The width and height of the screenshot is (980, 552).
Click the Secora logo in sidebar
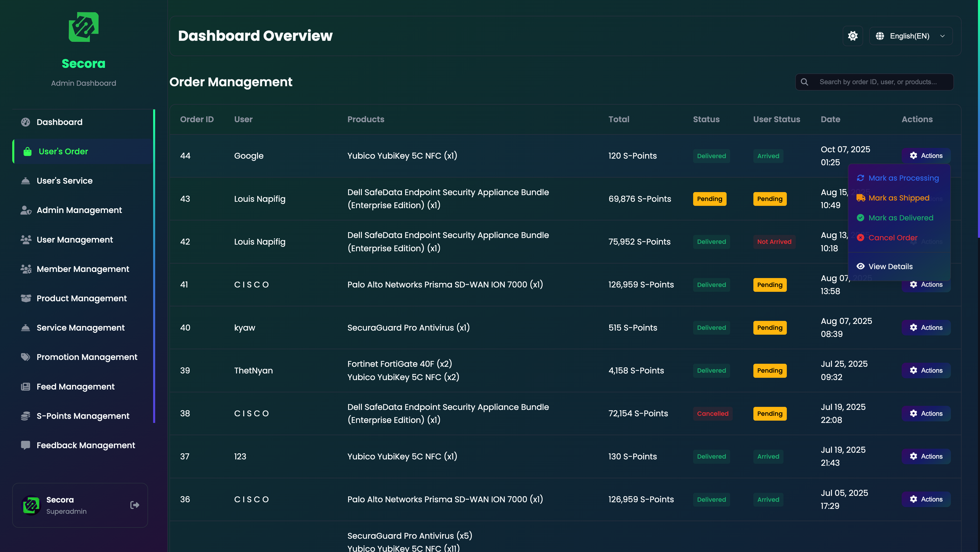pyautogui.click(x=83, y=27)
